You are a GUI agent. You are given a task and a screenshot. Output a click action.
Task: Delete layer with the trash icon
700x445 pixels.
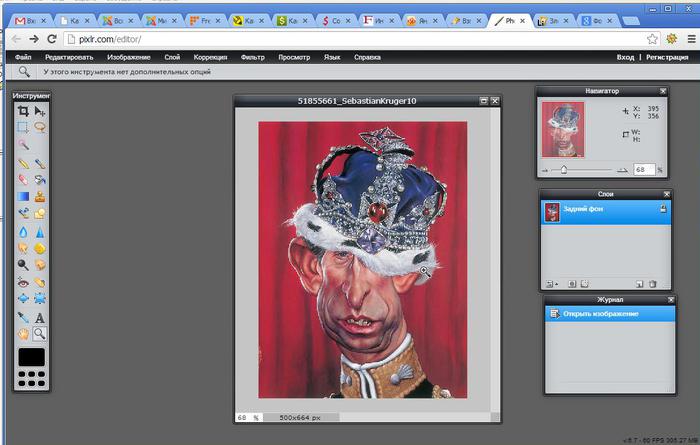click(x=653, y=284)
